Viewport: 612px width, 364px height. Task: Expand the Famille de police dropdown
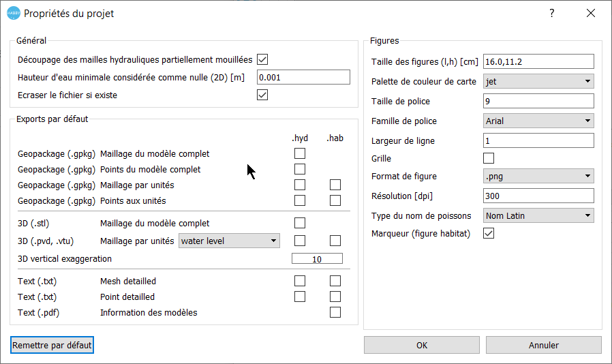click(538, 121)
